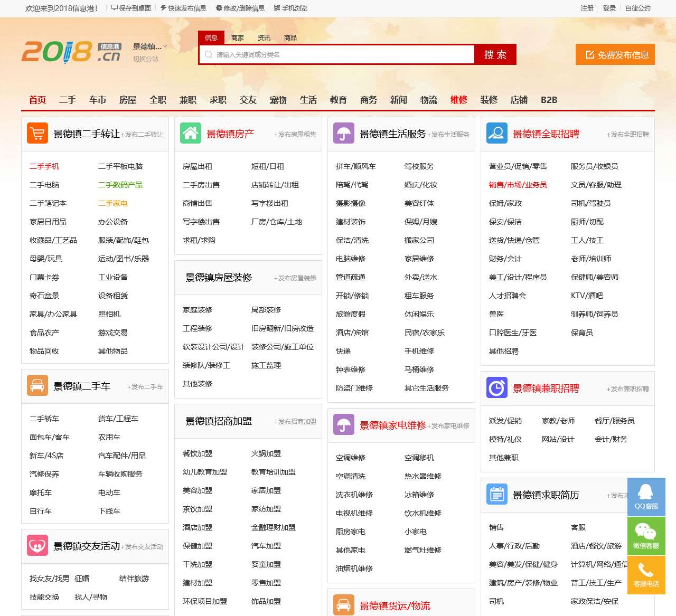Click the green house icon beside 景德镇房产
Viewport: 676px width, 616px height.
[x=190, y=133]
